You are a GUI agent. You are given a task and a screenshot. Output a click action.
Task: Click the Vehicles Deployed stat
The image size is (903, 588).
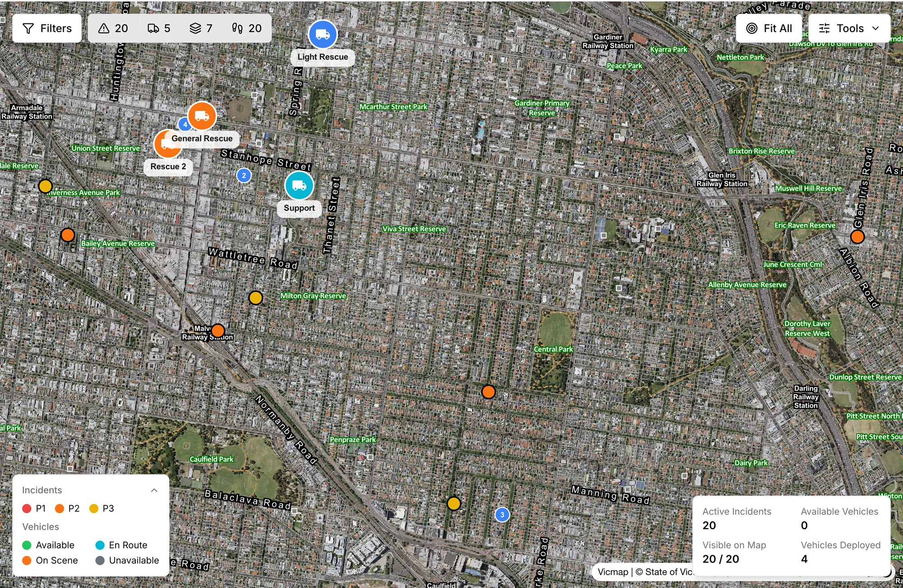(840, 552)
